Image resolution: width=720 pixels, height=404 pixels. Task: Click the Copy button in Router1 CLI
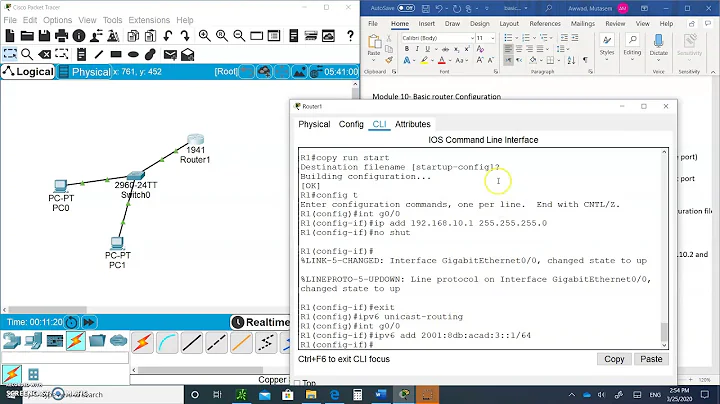coord(614,359)
